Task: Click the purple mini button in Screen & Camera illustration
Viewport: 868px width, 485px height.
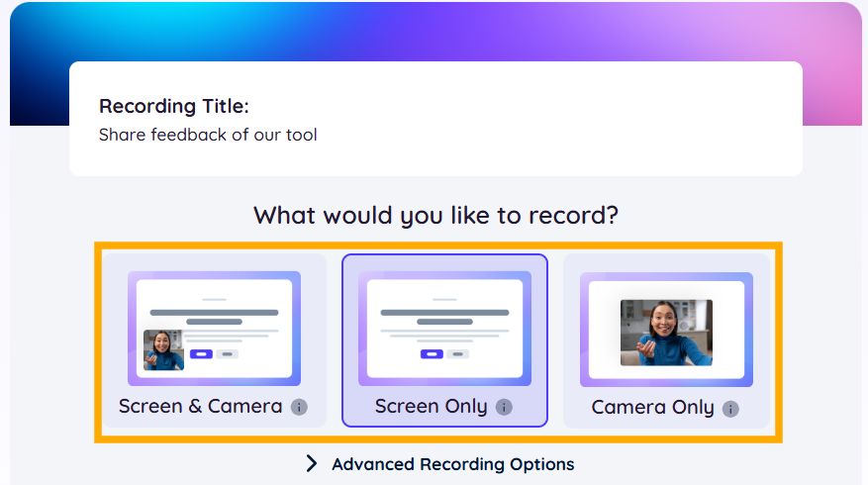Action: click(x=201, y=353)
